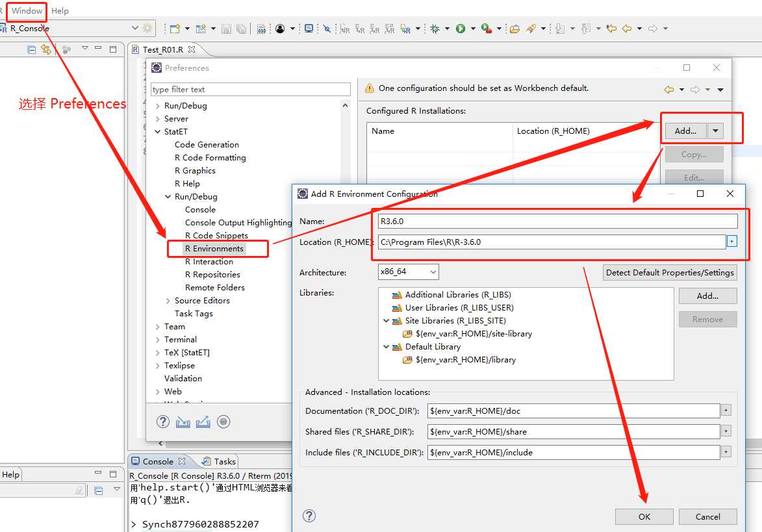
Task: Click the round user-profile toolbar icon
Action: (x=280, y=29)
